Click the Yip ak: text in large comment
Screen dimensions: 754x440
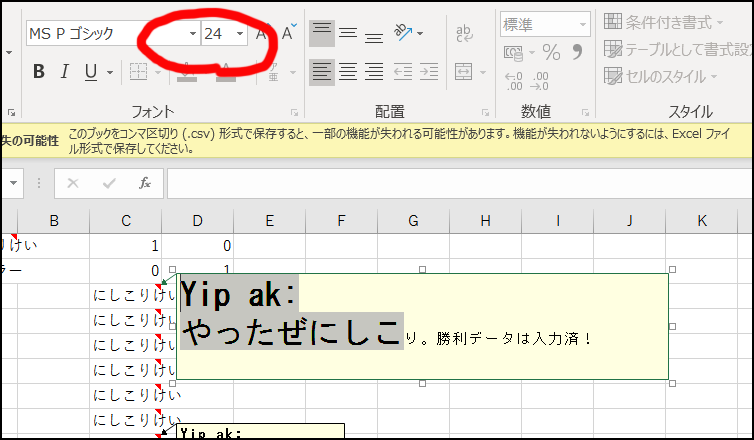[x=239, y=294]
